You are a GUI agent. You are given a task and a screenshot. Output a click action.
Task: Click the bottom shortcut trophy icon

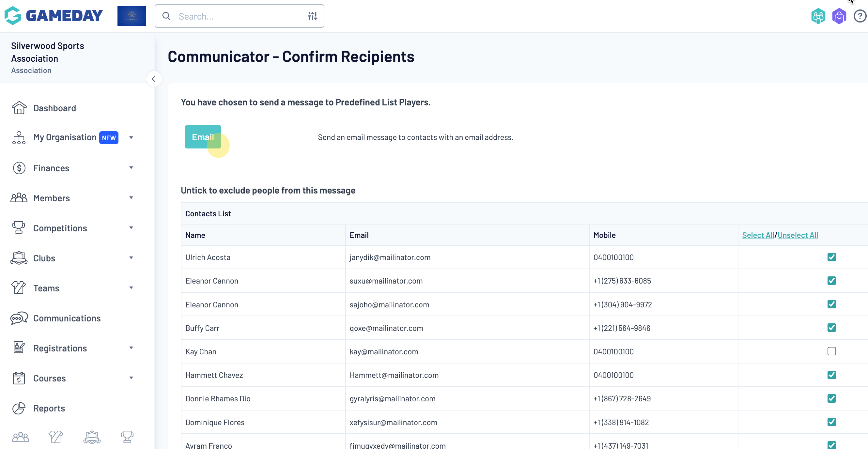[x=127, y=437]
